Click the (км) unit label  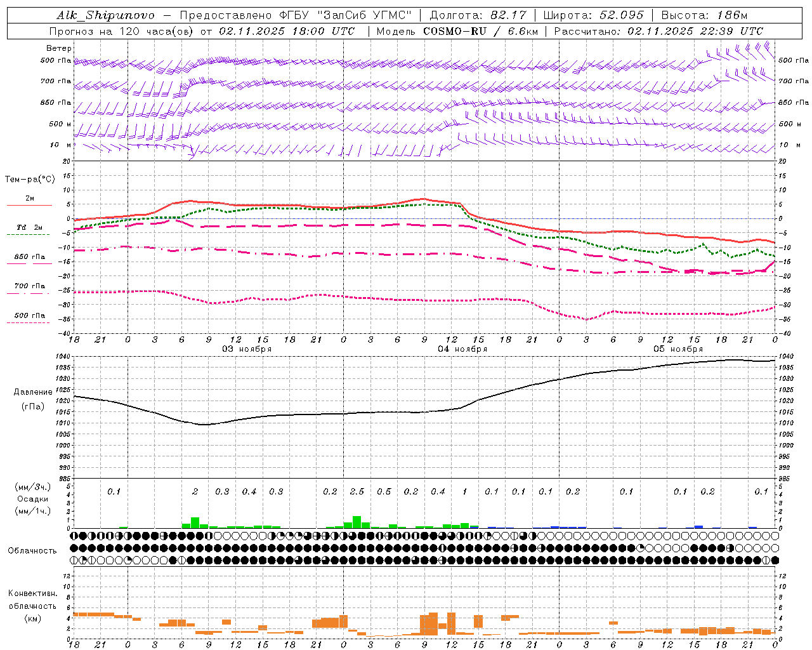33,618
